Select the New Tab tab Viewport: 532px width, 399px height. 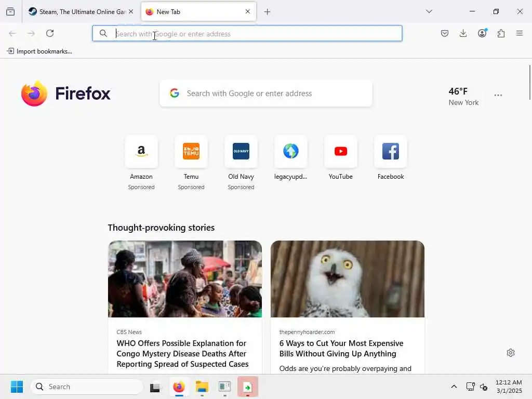coord(198,11)
